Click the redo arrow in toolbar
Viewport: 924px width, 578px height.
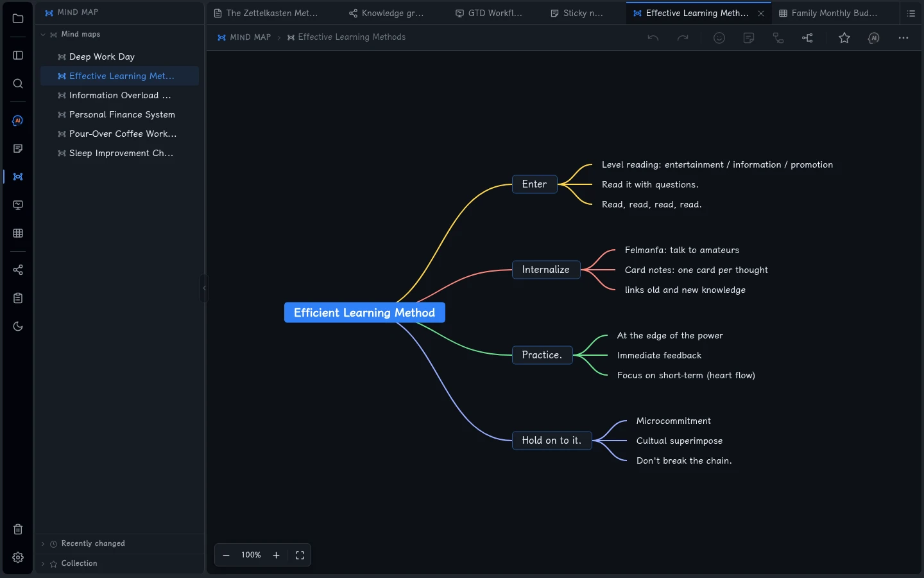tap(683, 38)
